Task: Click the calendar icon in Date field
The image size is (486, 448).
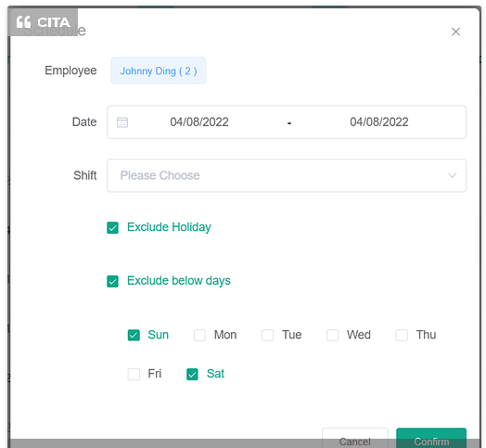Action: click(122, 122)
